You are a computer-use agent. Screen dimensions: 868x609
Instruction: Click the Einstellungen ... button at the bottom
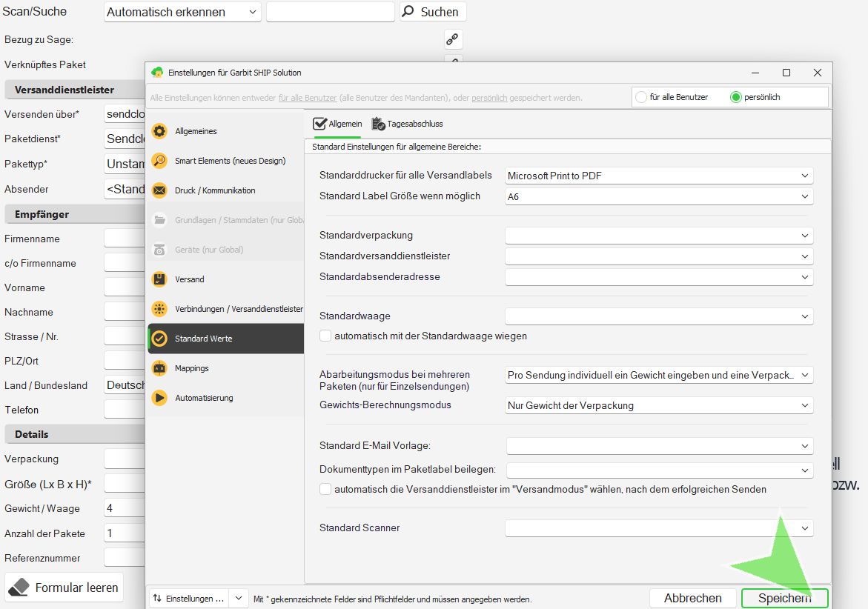point(189,598)
